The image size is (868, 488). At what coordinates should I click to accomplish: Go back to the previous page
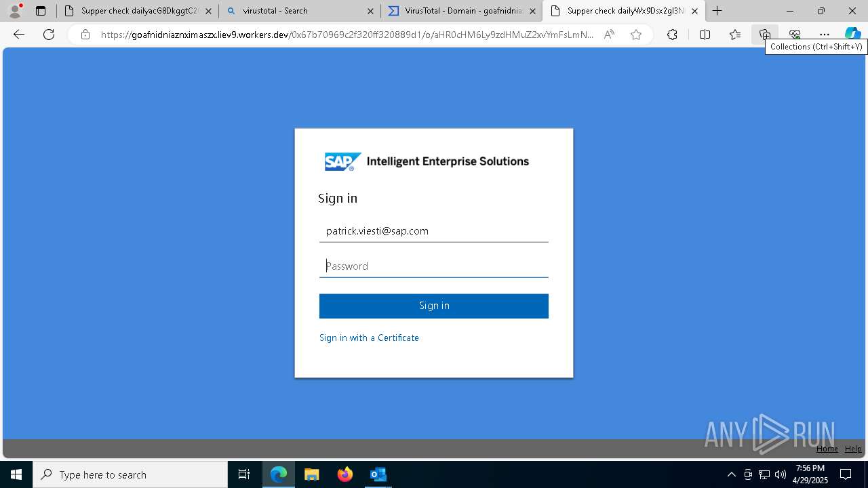coord(19,35)
